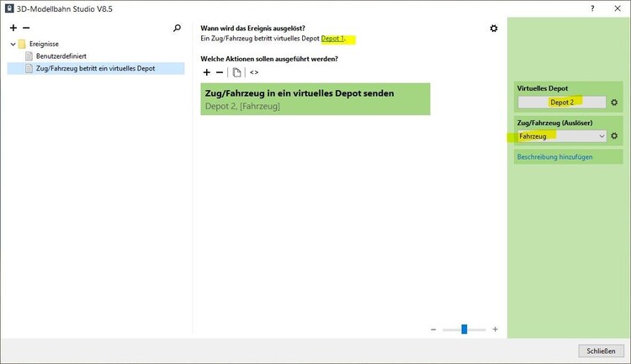
Task: Remove the selected event with the minus icon
Action: (26, 28)
